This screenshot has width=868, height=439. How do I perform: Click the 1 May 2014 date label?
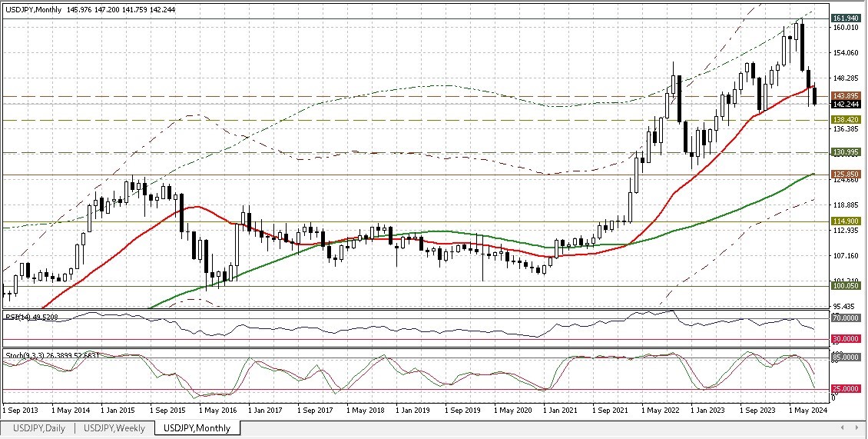[x=71, y=411]
